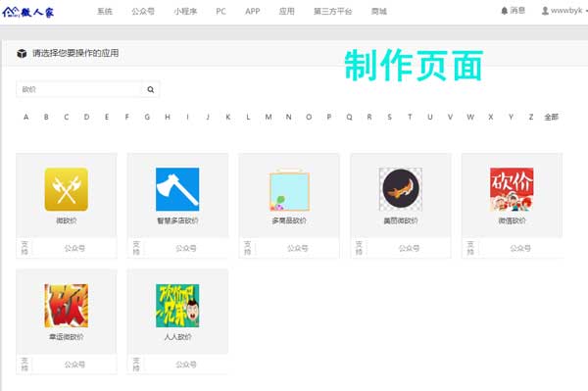Image resolution: width=588 pixels, height=391 pixels.
Task: Open the blue axe 智慧多店砍价 app icon
Action: point(177,189)
